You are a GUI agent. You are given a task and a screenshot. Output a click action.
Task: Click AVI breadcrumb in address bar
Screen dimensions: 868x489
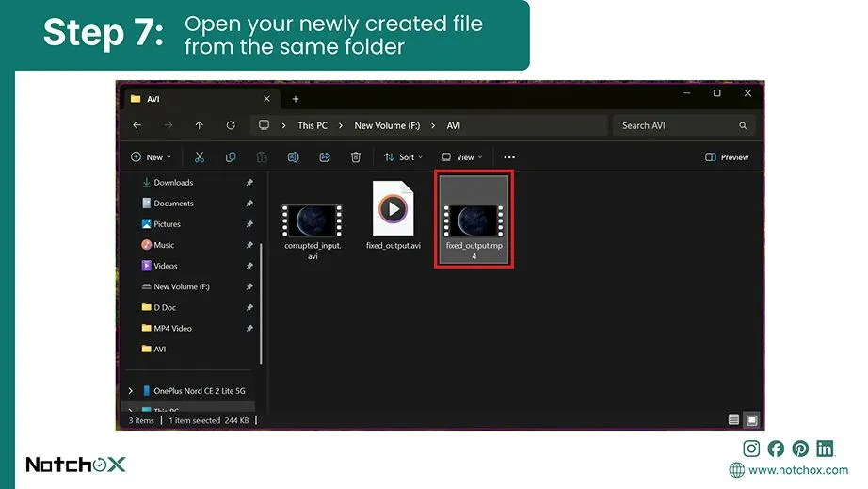tap(454, 125)
